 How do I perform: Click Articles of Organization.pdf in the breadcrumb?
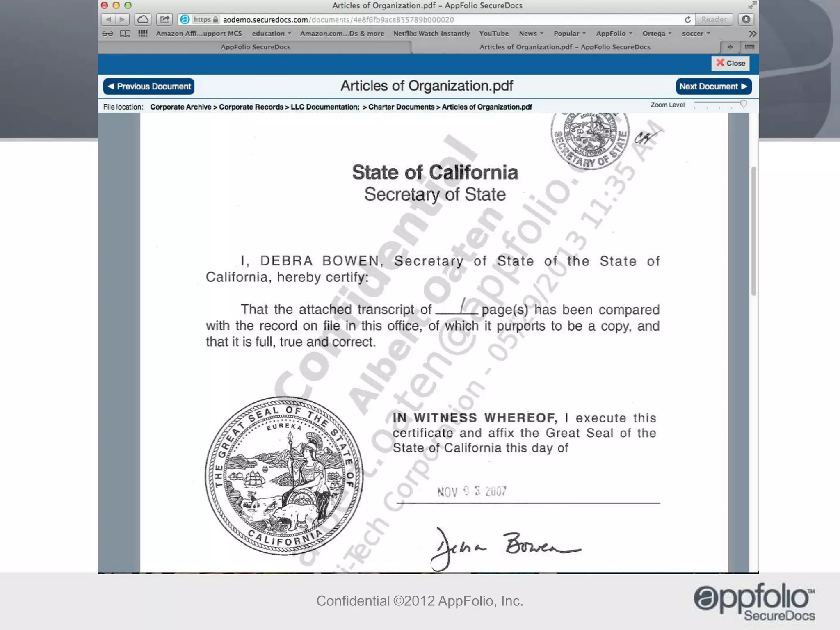[x=487, y=107]
